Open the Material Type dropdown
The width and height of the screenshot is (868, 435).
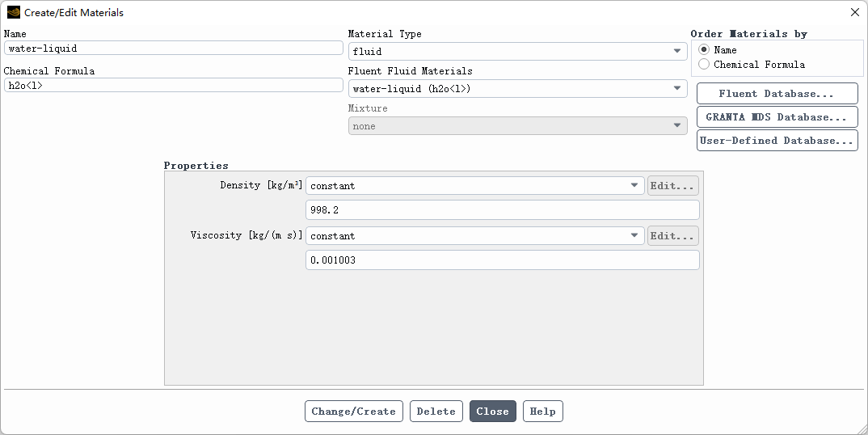tap(517, 52)
